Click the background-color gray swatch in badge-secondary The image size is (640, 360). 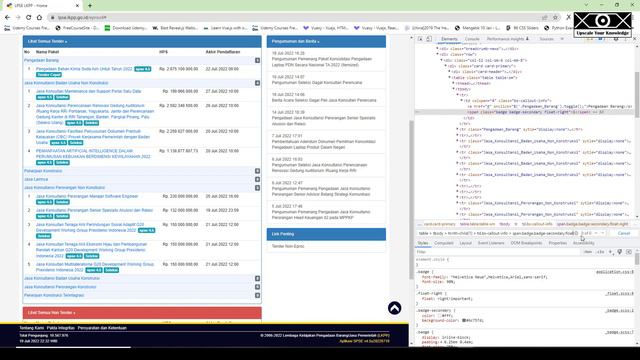point(464,320)
